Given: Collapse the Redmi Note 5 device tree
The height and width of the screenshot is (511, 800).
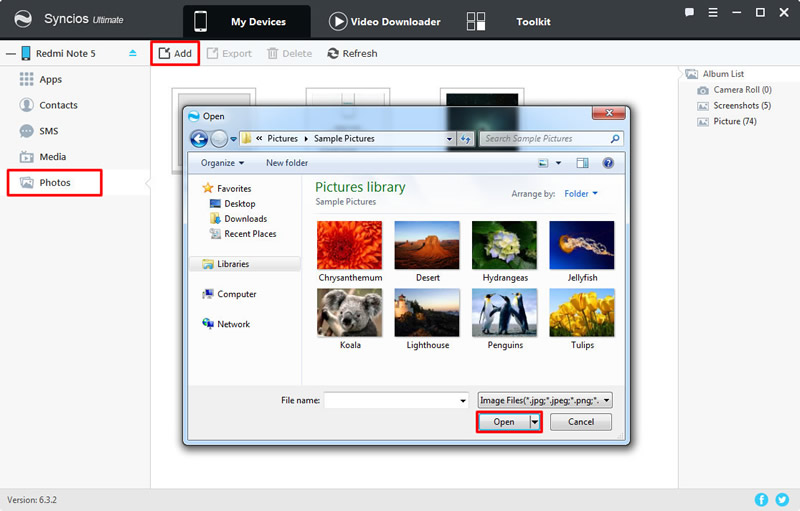Looking at the screenshot, I should click(11, 54).
